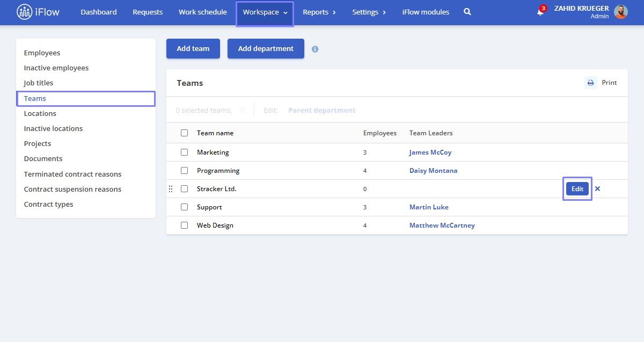Click the Add team button
The width and height of the screenshot is (644, 342).
tap(193, 48)
